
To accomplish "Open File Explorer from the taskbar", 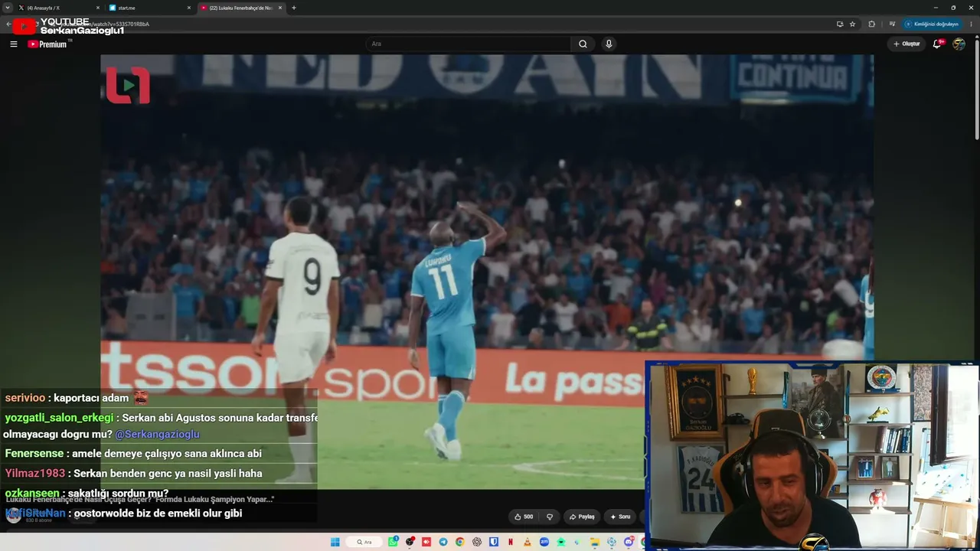I will point(595,542).
